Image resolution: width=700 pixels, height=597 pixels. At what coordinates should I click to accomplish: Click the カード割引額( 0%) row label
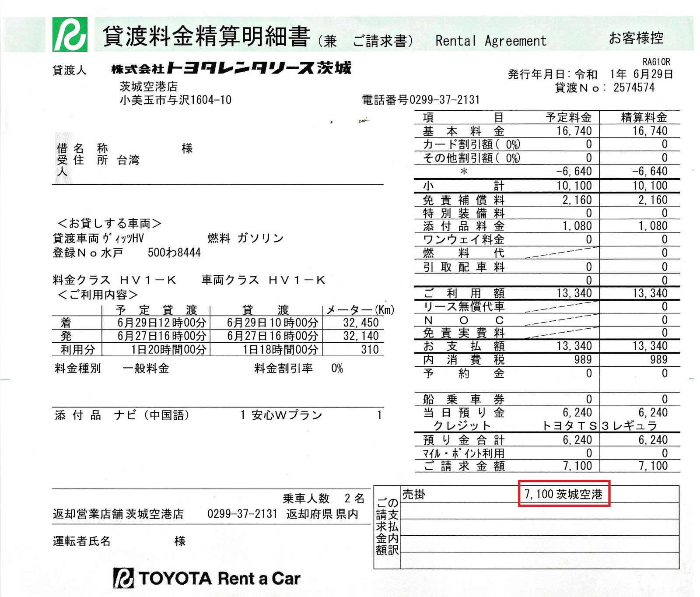click(x=471, y=144)
